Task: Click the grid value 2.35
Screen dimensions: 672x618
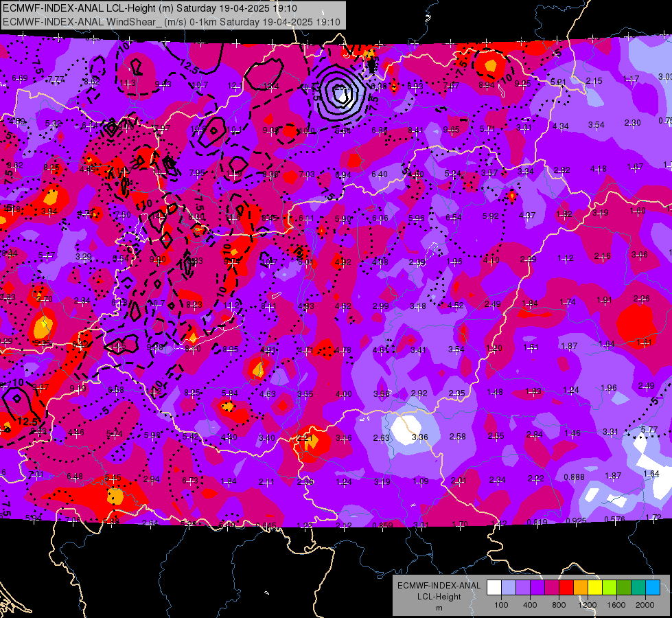Action: point(457,393)
